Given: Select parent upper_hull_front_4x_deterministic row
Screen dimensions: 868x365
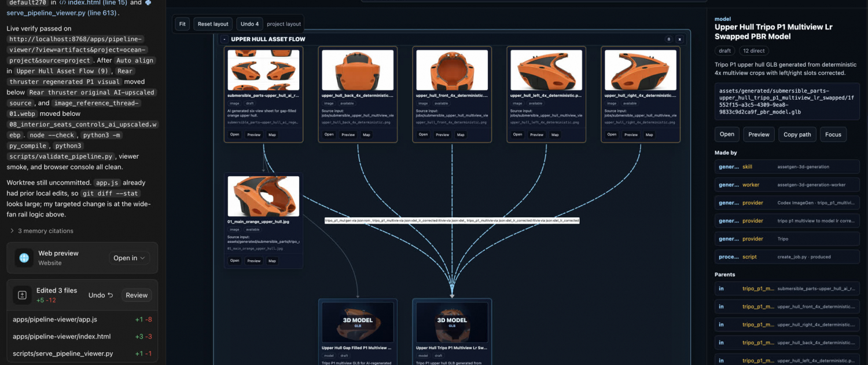Looking at the screenshot, I should click(787, 306).
